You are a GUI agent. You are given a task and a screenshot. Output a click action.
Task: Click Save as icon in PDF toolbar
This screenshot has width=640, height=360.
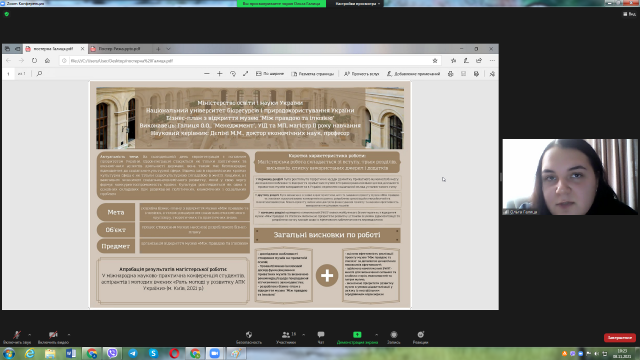pos(476,74)
